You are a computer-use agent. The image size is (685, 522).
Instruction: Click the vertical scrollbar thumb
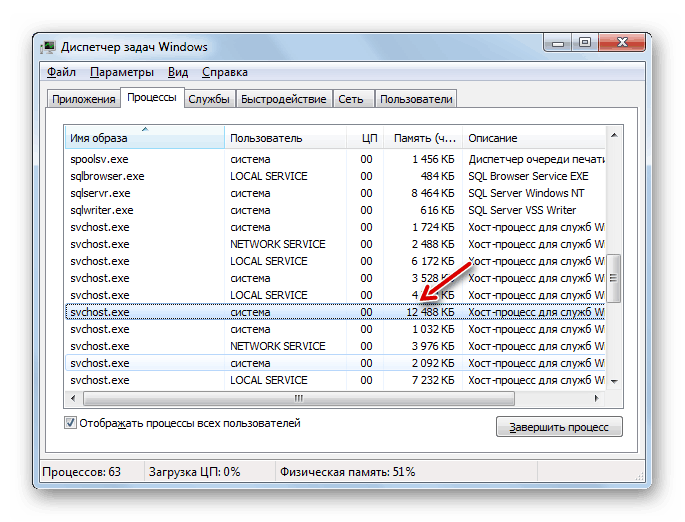click(614, 278)
